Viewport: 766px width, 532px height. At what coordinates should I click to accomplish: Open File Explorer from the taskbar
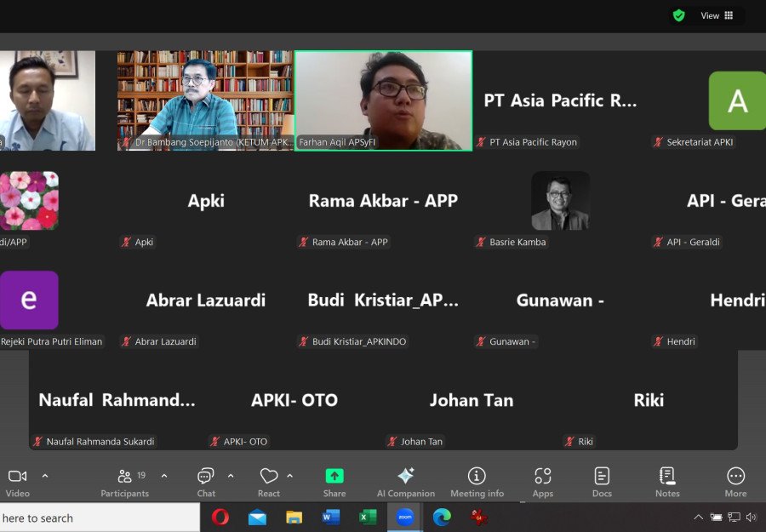tap(294, 517)
